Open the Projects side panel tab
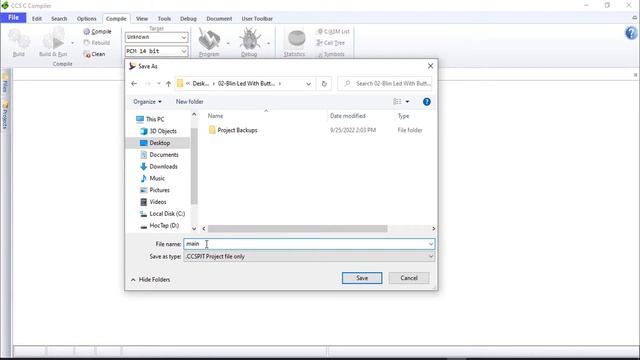Viewport: 640px width, 360px height. pyautogui.click(x=5, y=115)
